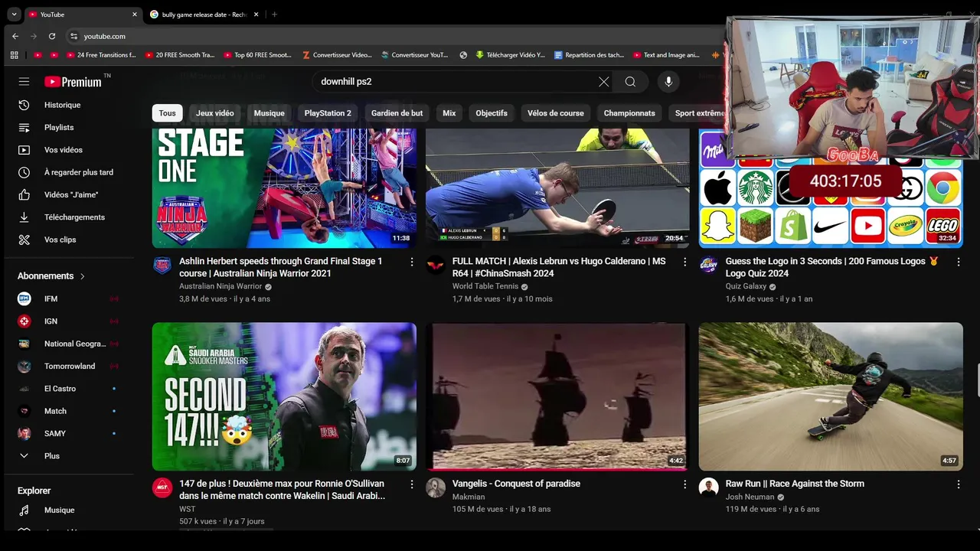The height and width of the screenshot is (551, 980).
Task: Click the magnifier search button
Action: click(630, 82)
